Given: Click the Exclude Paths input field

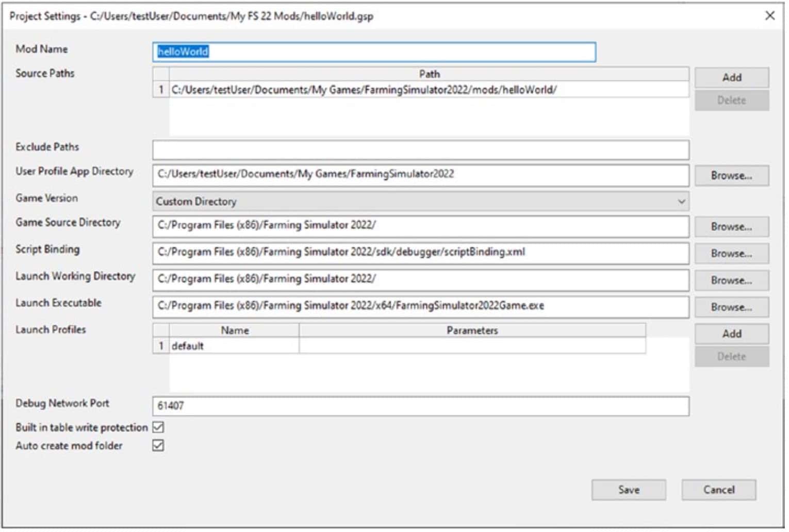Looking at the screenshot, I should [x=421, y=149].
